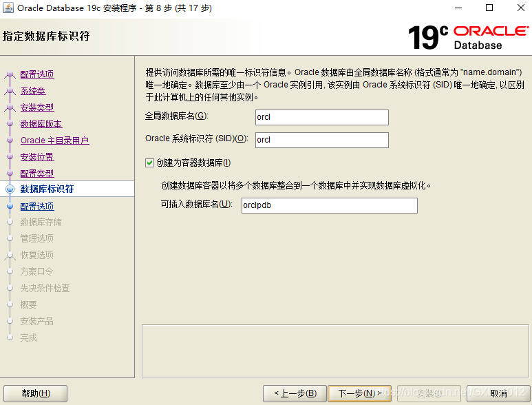Toggle the 创建为容器数据库 checkbox
The width and height of the screenshot is (532, 405).
tap(149, 163)
